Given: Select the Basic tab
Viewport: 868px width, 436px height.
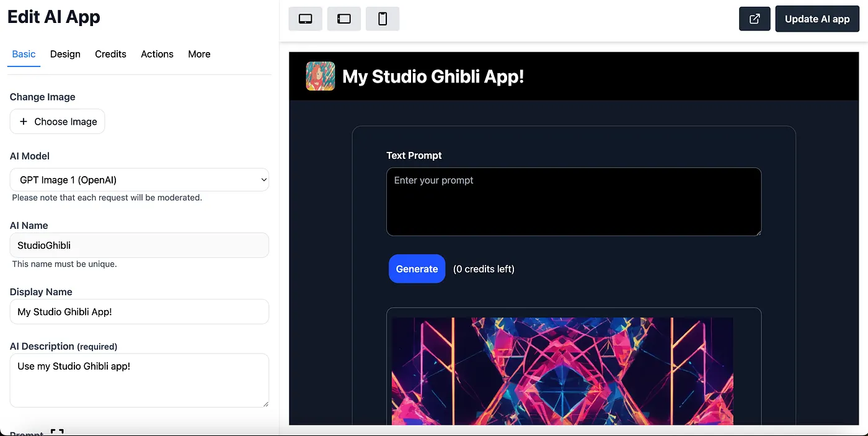Looking at the screenshot, I should click(x=24, y=54).
